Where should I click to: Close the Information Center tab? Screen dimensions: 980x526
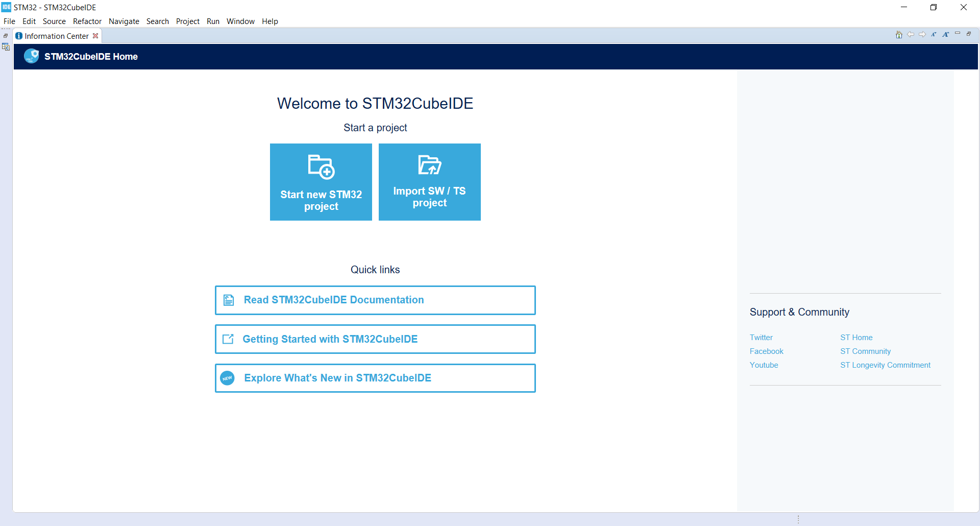point(95,36)
